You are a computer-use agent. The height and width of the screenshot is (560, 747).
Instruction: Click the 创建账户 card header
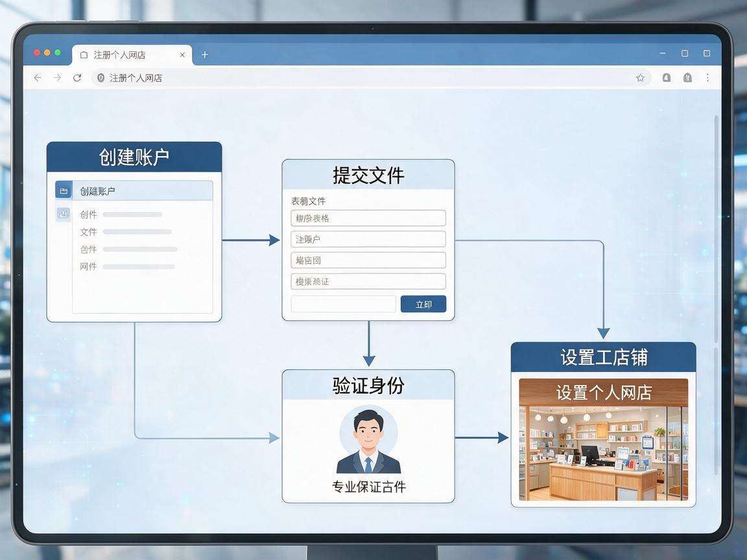134,157
